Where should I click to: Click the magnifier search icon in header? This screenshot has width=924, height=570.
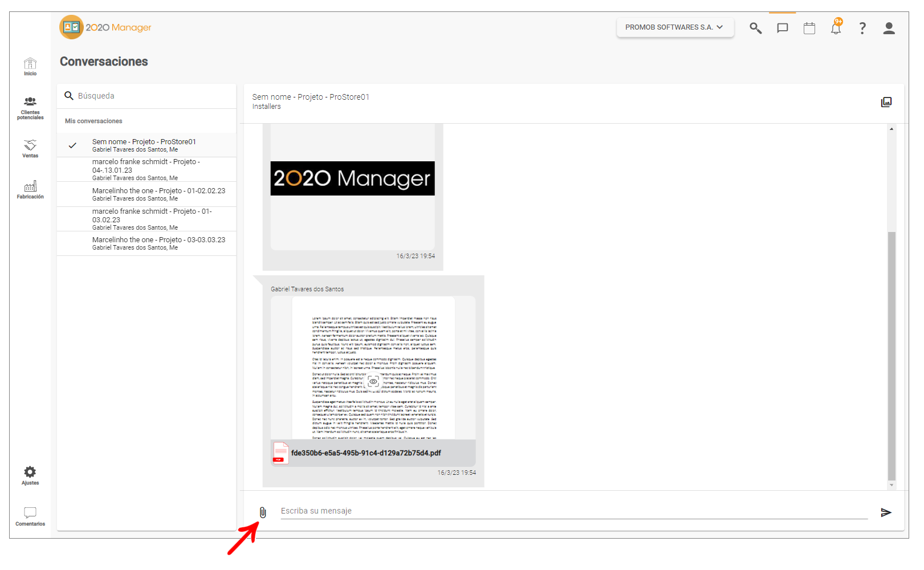(756, 28)
